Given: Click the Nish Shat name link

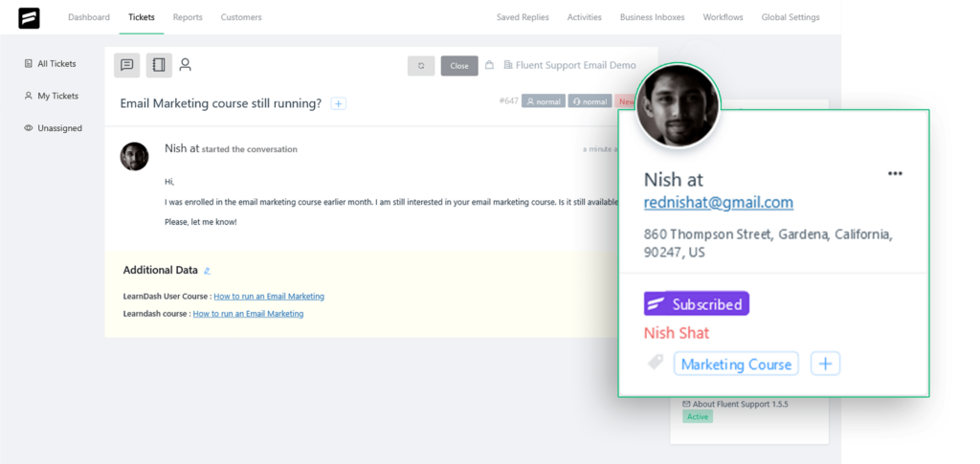Looking at the screenshot, I should click(x=677, y=333).
